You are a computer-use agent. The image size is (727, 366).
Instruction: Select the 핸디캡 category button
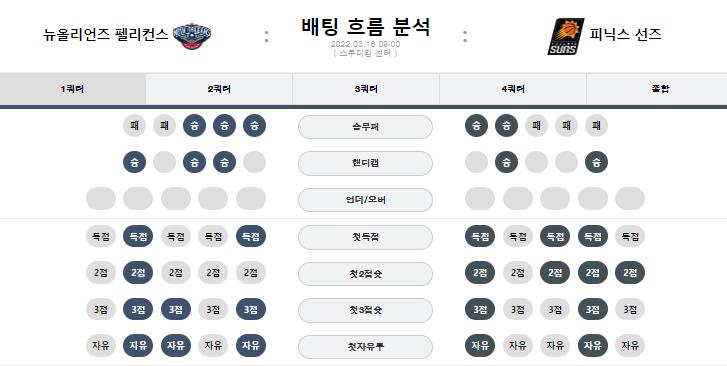365,163
